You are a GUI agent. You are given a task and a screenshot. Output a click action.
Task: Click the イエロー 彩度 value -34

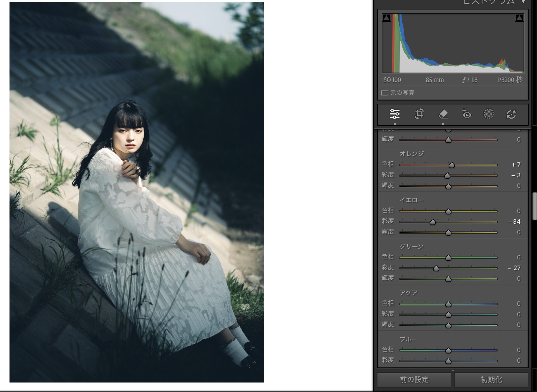(514, 222)
